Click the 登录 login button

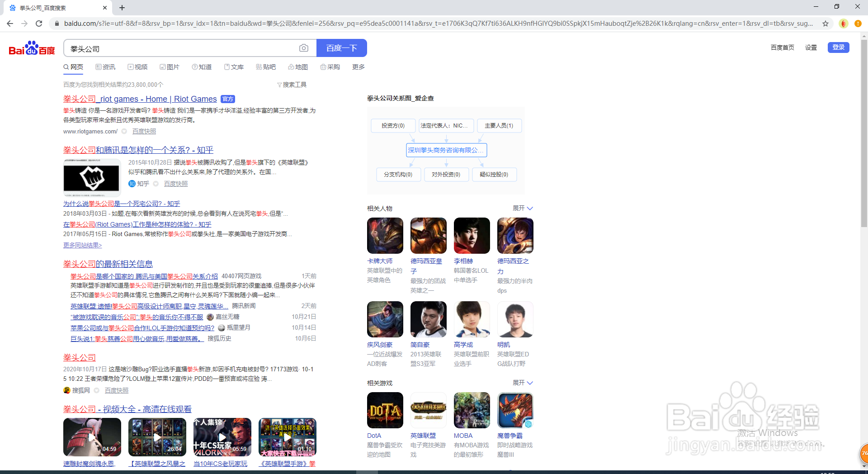click(x=838, y=47)
